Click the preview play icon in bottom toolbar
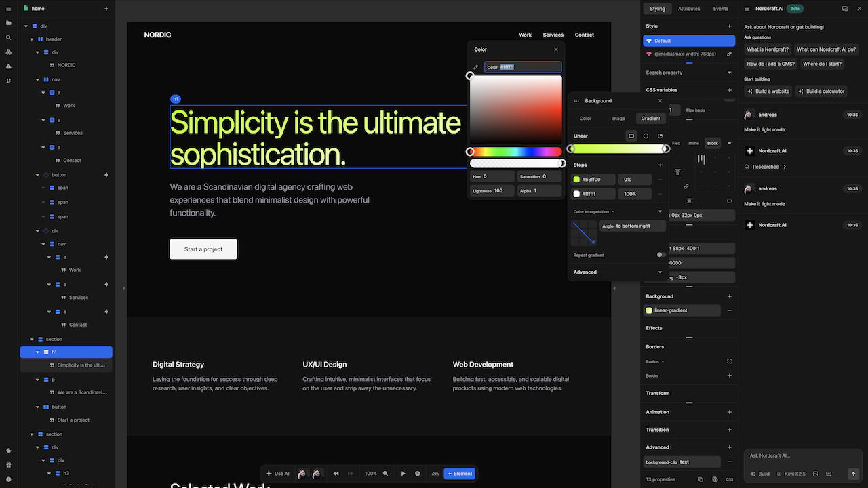This screenshot has width=868, height=488. pyautogui.click(x=403, y=474)
